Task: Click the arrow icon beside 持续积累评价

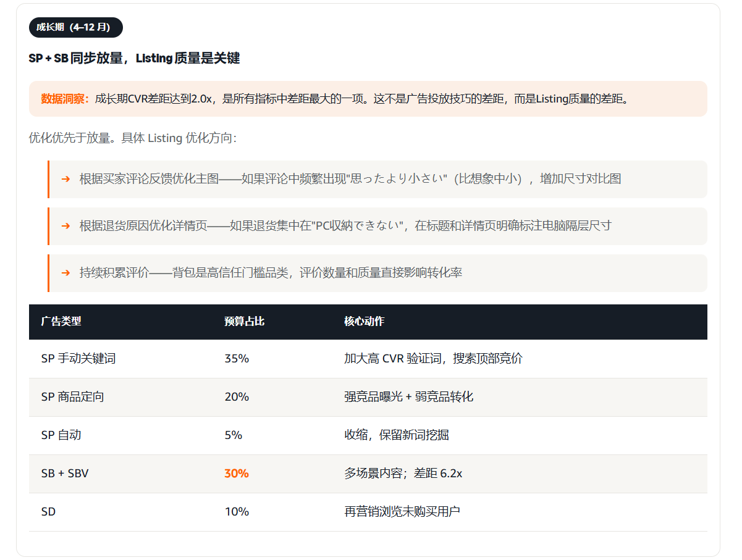Action: 65,273
